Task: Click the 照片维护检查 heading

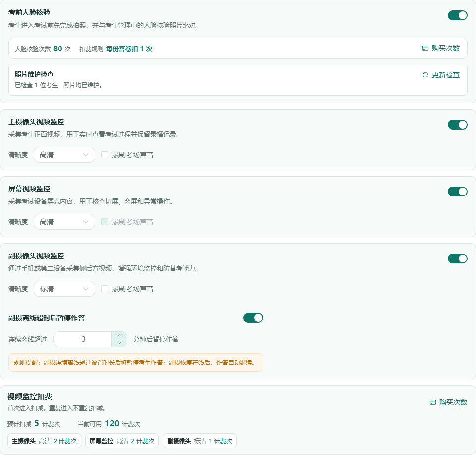Action: click(x=34, y=74)
